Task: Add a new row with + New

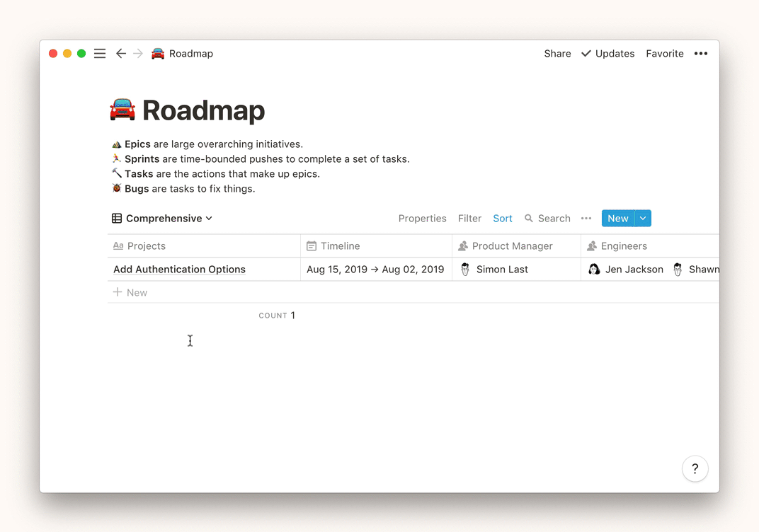Action: [130, 293]
